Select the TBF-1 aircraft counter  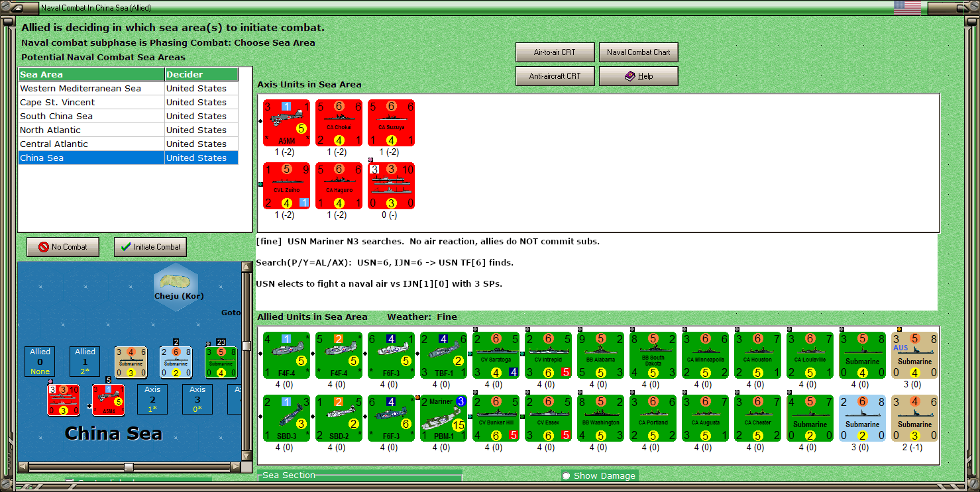[443, 355]
